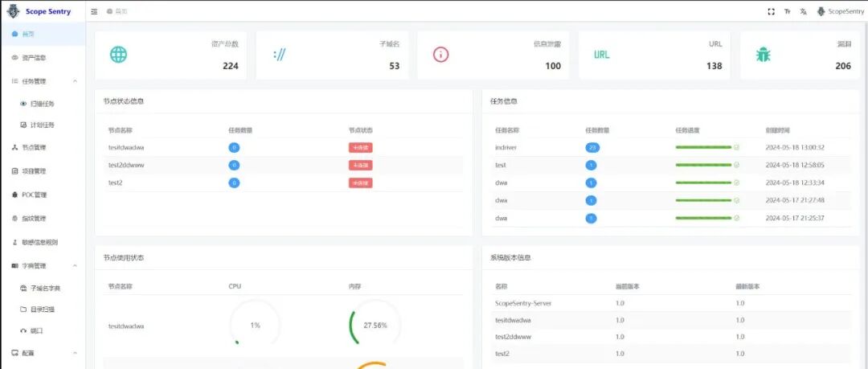Click the 100 value on 信息泄露 card
The width and height of the screenshot is (868, 369).
(553, 66)
